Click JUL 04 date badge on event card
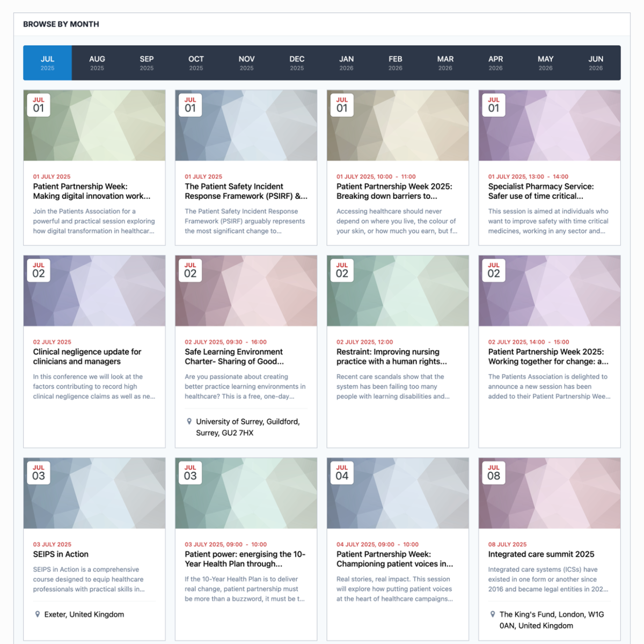 [342, 473]
